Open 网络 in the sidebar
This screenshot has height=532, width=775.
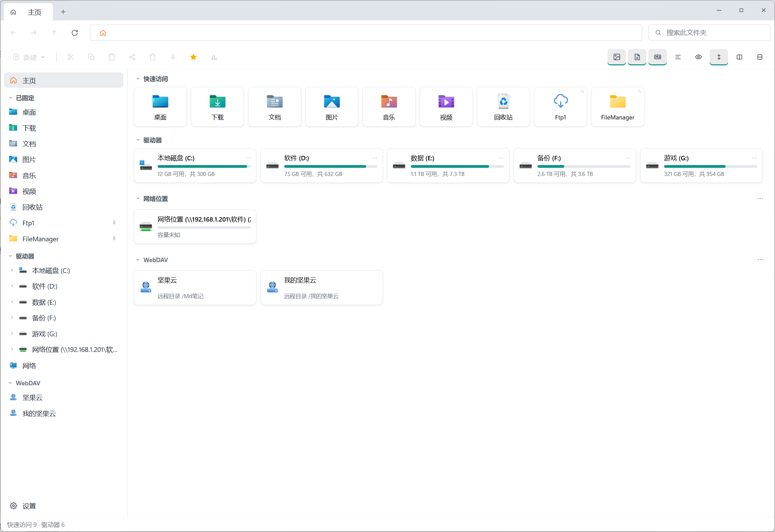click(64, 366)
